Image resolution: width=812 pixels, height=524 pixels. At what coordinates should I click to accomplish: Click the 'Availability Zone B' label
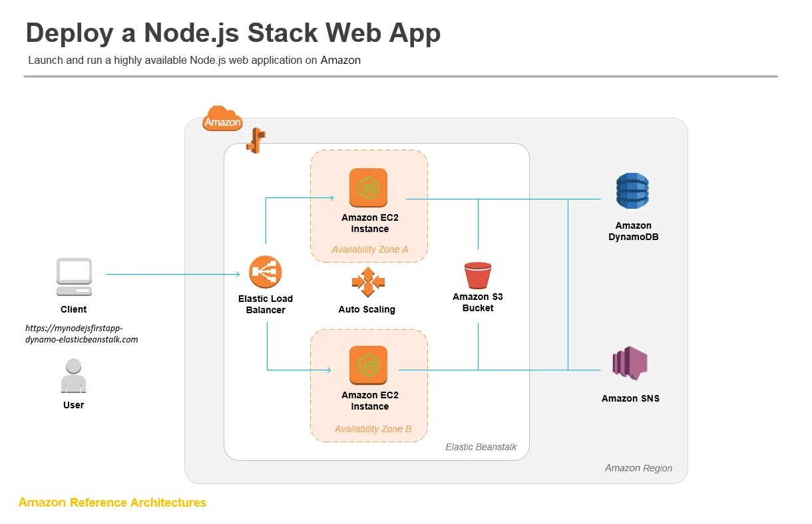tap(373, 429)
